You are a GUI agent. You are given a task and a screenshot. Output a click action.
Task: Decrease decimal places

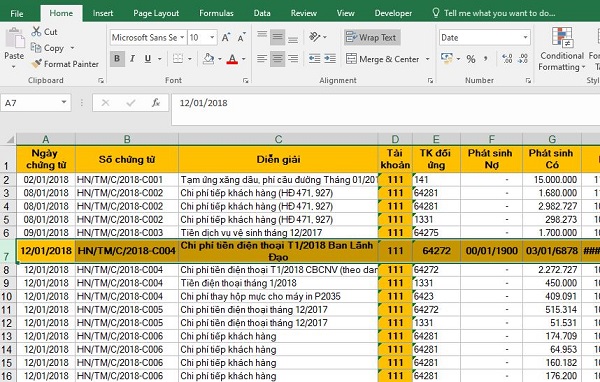[x=523, y=59]
